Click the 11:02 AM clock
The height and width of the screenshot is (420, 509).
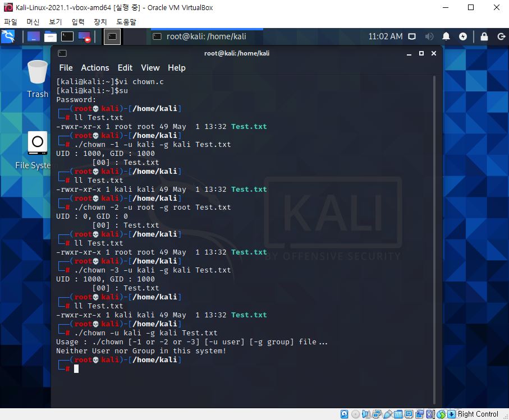pyautogui.click(x=386, y=36)
